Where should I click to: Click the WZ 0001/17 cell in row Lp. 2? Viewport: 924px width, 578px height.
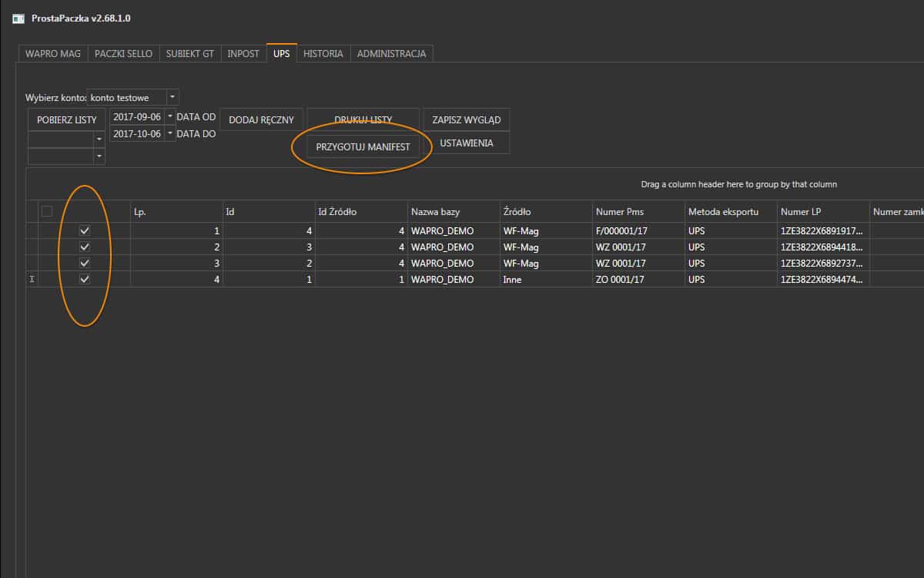pyautogui.click(x=639, y=247)
